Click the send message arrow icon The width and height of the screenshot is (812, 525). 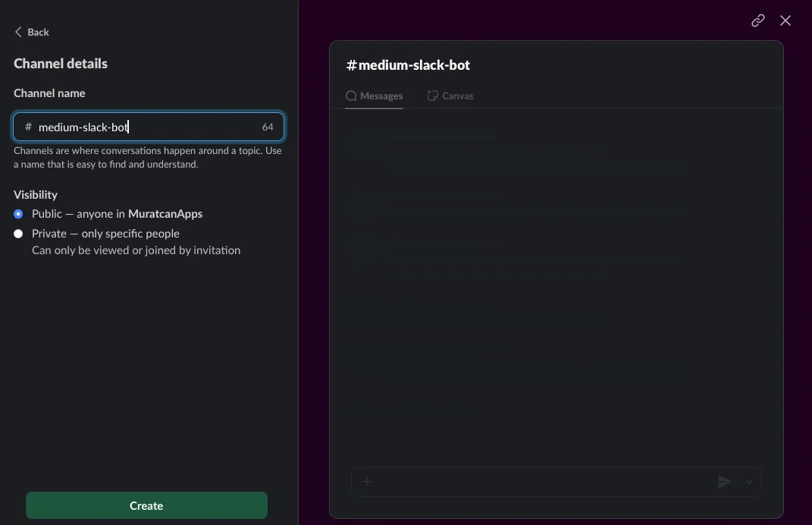tap(724, 482)
